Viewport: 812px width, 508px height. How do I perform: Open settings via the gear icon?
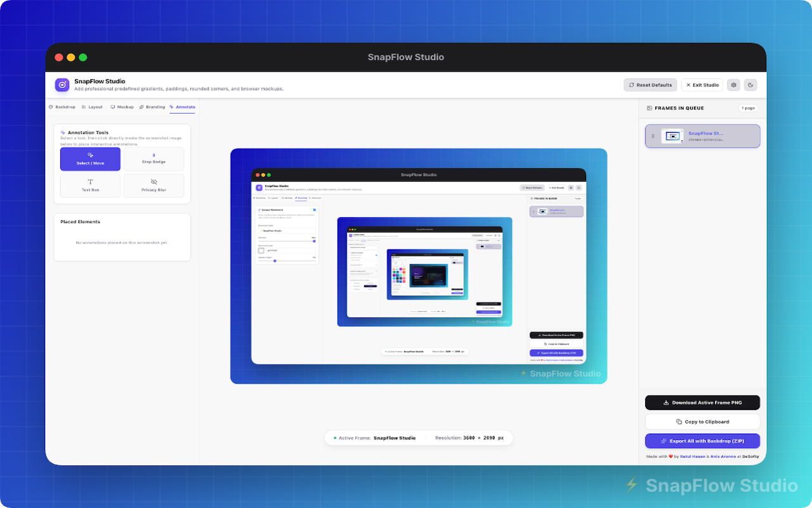(734, 85)
